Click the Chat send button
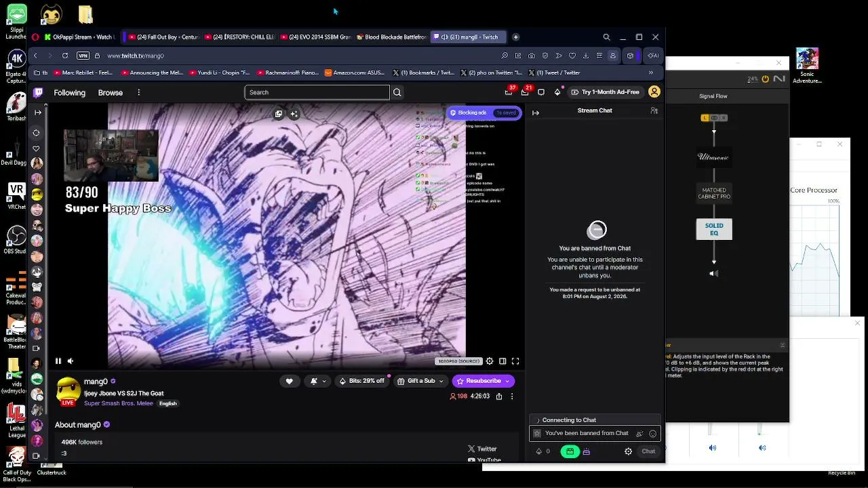Screen dimensions: 868x488 648,451
